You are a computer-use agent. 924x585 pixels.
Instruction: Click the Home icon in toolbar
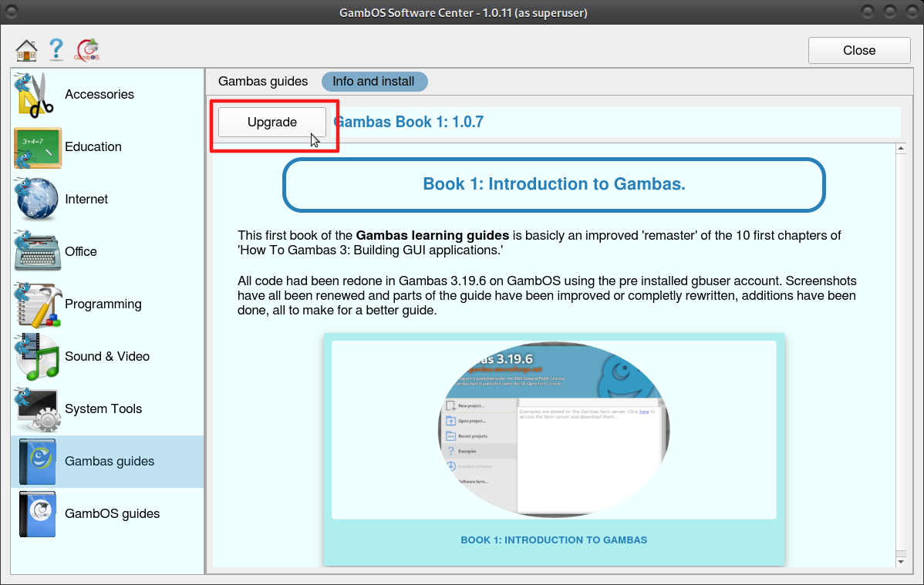coord(26,51)
